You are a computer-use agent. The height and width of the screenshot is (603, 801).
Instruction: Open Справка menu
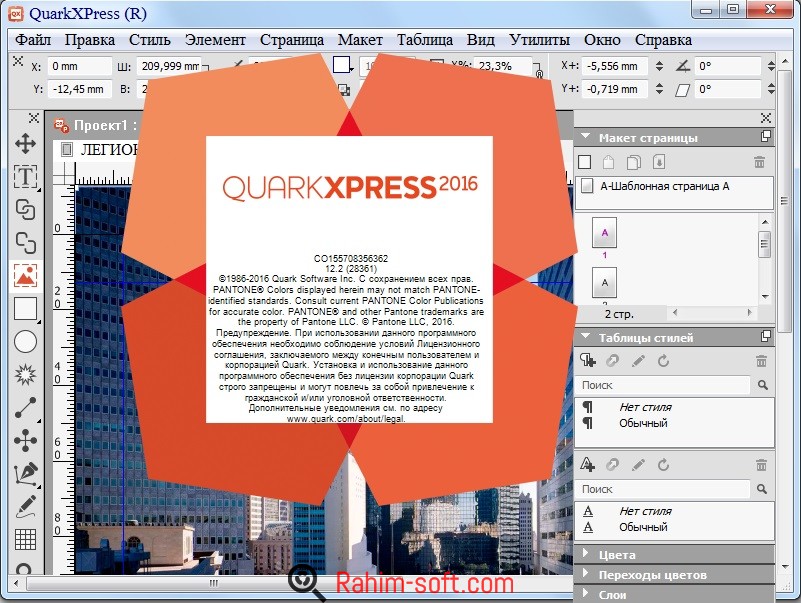click(664, 40)
